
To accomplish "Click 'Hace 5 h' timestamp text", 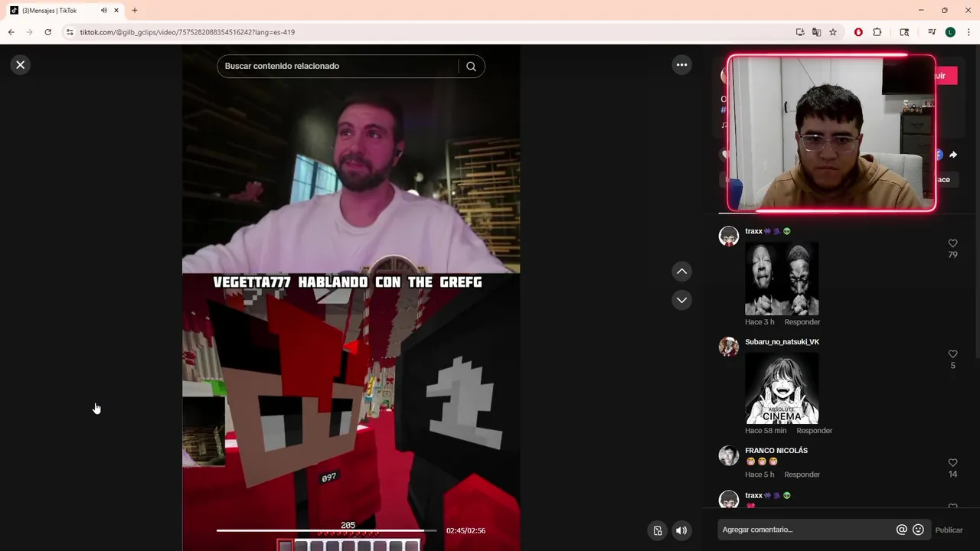I will [759, 474].
